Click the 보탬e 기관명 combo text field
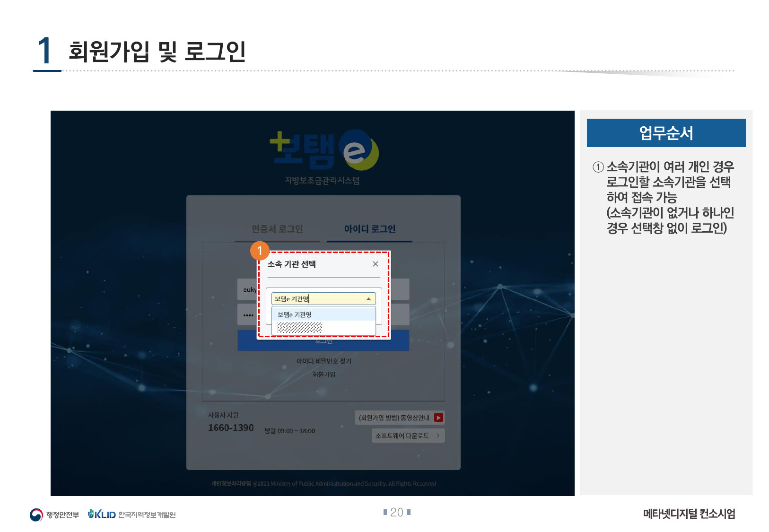The image size is (769, 532). [x=317, y=299]
